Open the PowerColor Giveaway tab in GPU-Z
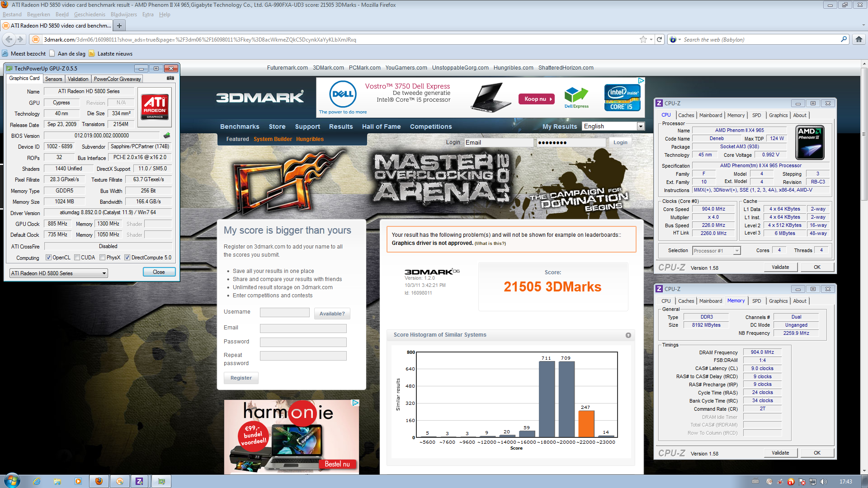The height and width of the screenshot is (488, 868). [x=118, y=79]
